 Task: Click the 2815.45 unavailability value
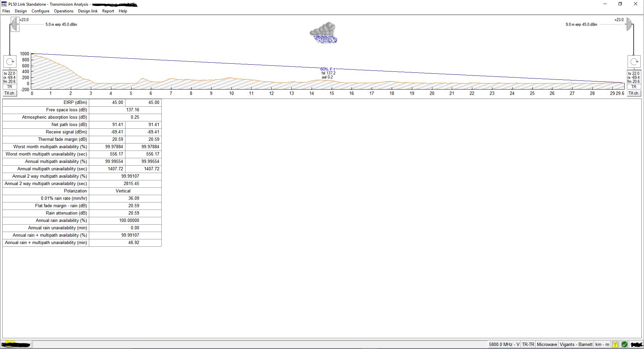[x=131, y=183]
